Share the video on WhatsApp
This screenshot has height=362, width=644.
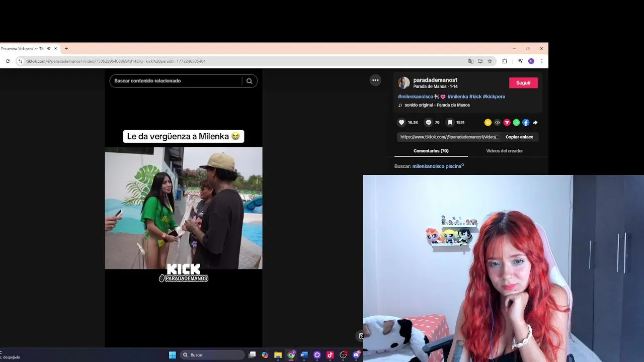click(516, 122)
